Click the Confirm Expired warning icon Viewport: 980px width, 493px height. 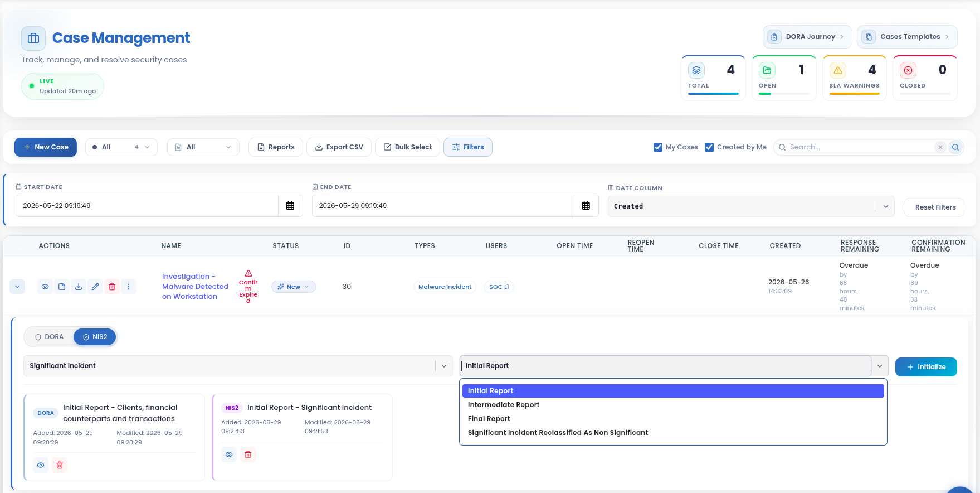248,273
